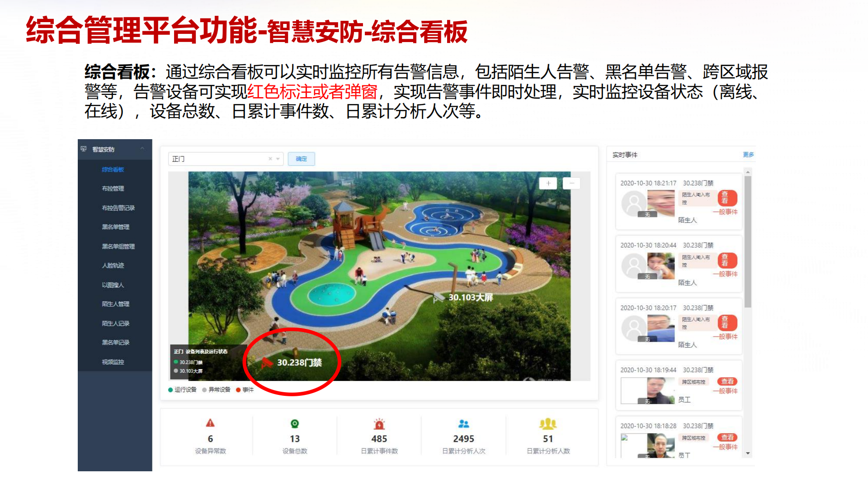Open the 更多 link in 实时事件
Image resolution: width=868 pixels, height=488 pixels.
pyautogui.click(x=748, y=155)
